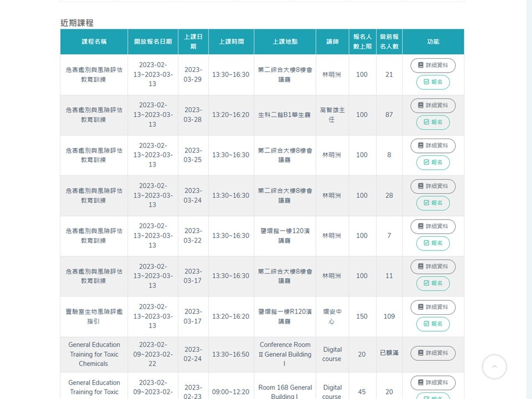This screenshot has height=399, width=532.
Task: Open 詳細資料 for the 2023-03-22 course
Action: pos(433,226)
